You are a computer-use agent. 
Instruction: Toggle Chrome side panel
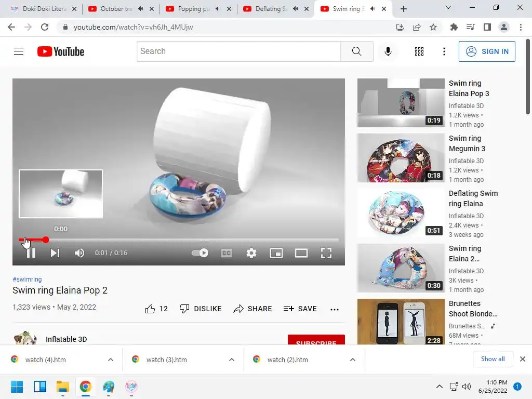coord(487,27)
